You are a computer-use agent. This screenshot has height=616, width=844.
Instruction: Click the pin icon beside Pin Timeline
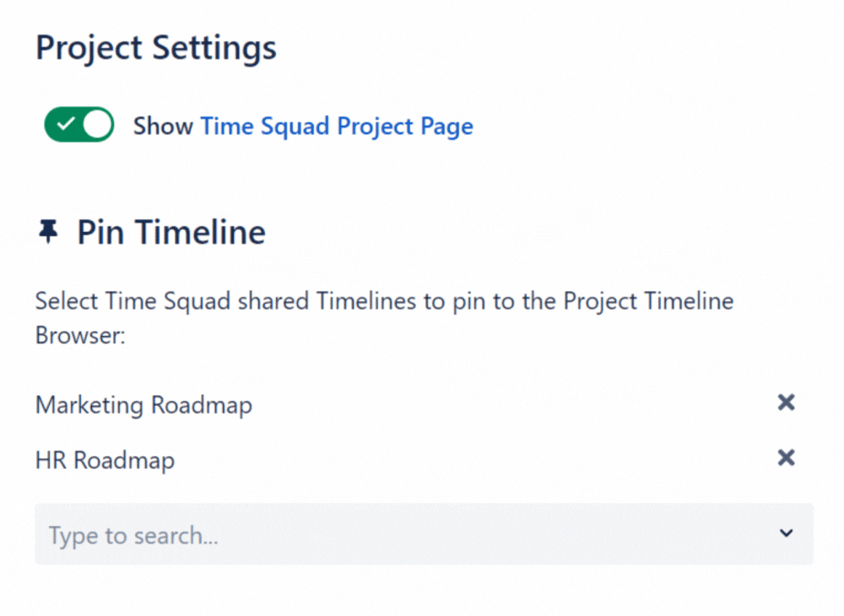(49, 231)
